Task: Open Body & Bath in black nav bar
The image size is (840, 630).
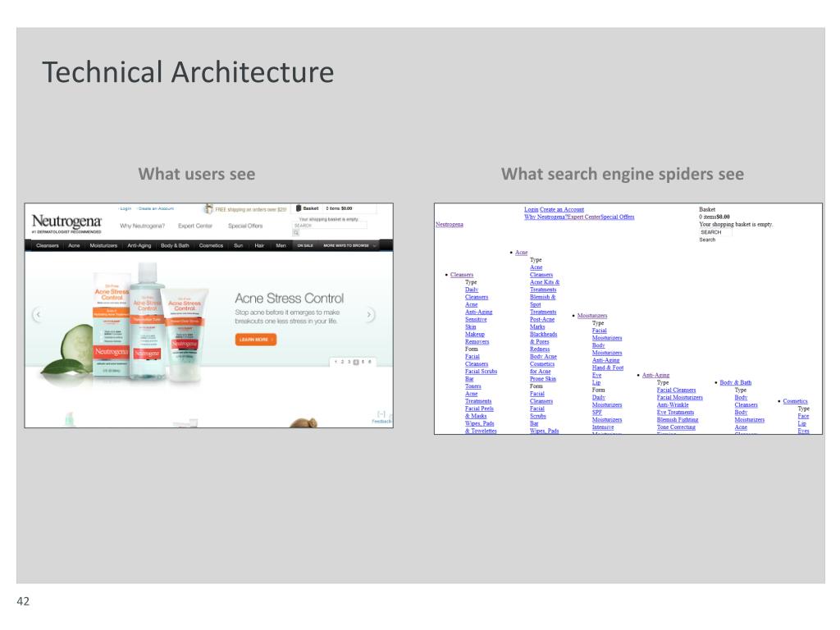Action: (176, 245)
